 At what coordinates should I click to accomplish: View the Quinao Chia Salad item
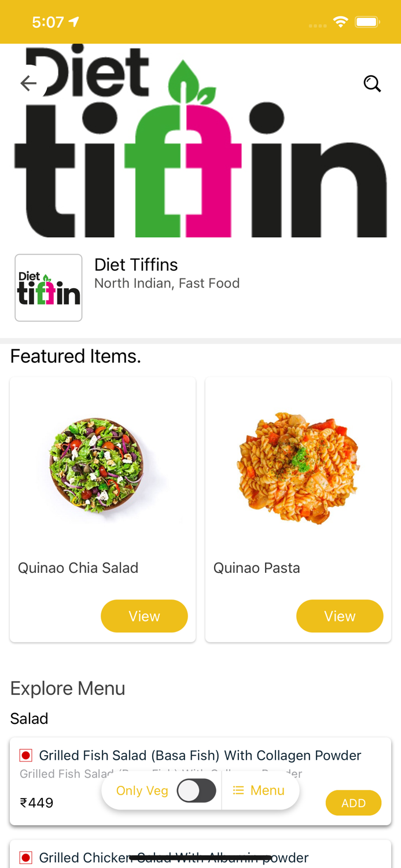click(x=144, y=616)
